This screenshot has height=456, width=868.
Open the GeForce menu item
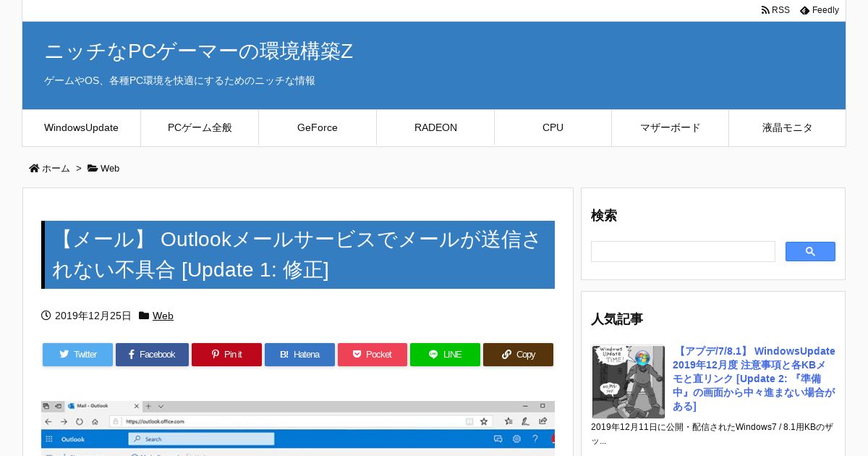click(318, 128)
